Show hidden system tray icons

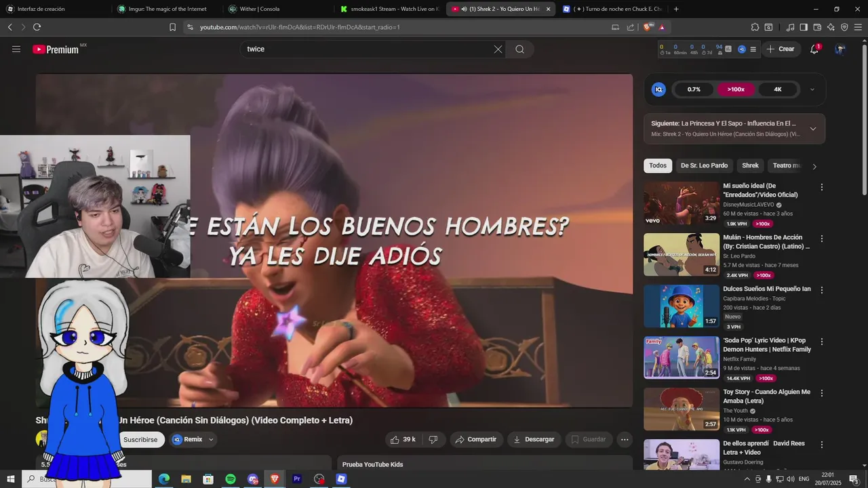(747, 479)
